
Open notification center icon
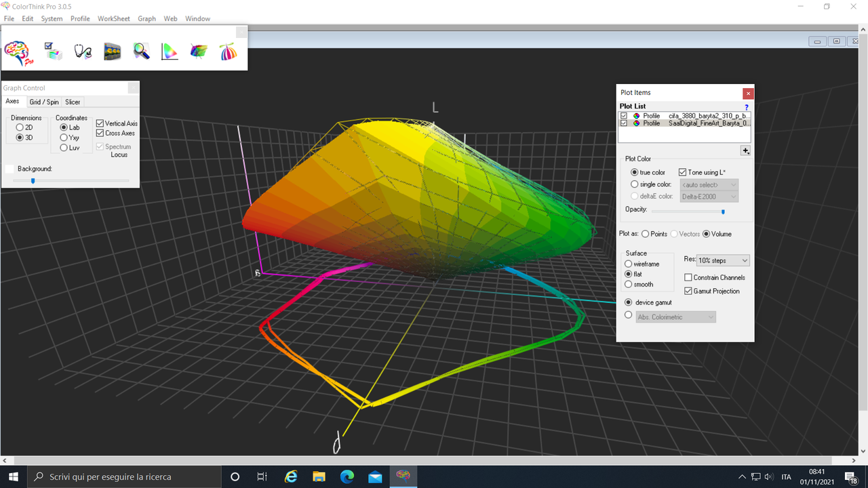point(850,476)
